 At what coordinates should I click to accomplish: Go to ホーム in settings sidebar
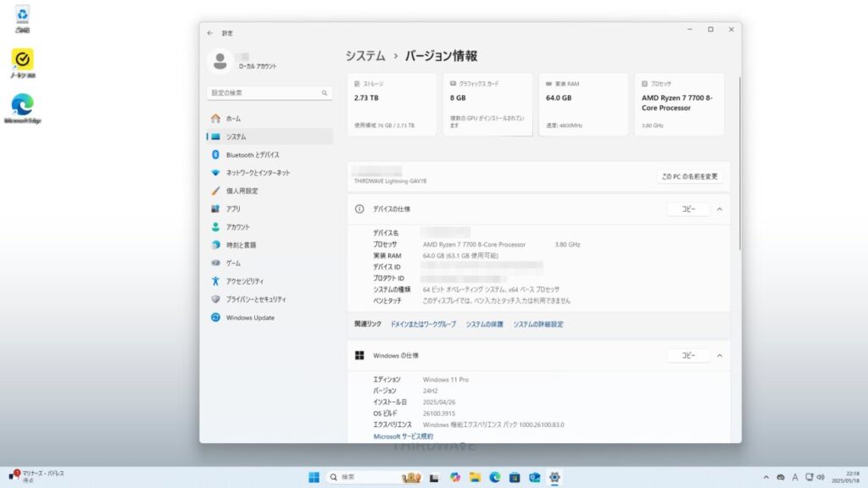[x=233, y=119]
